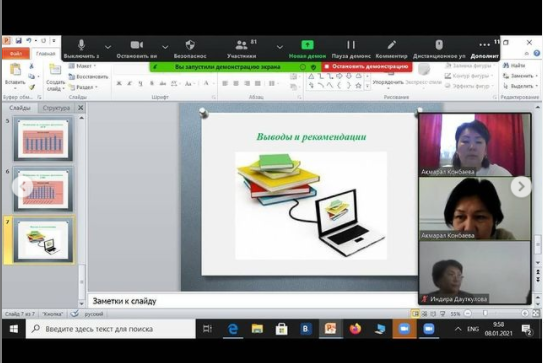Click the Paste clipboard icon
Image resolution: width=544 pixels, height=363 pixels.
pyautogui.click(x=15, y=70)
